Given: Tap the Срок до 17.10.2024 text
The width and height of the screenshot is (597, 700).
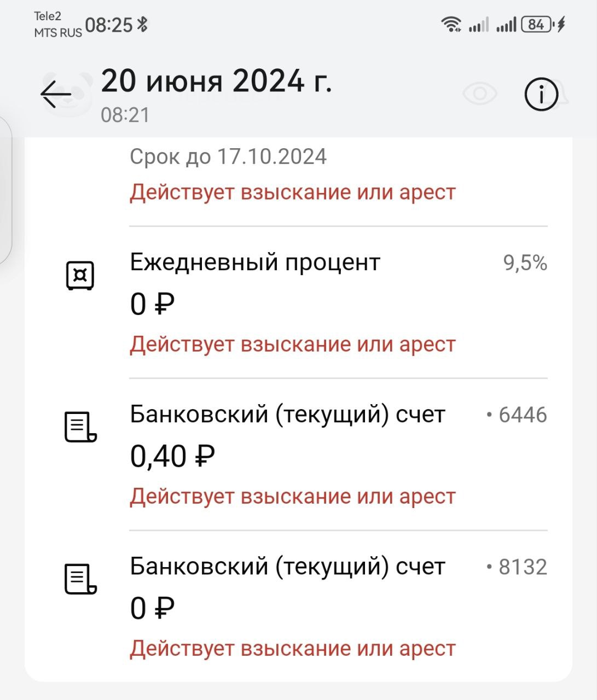Looking at the screenshot, I should pos(228,157).
